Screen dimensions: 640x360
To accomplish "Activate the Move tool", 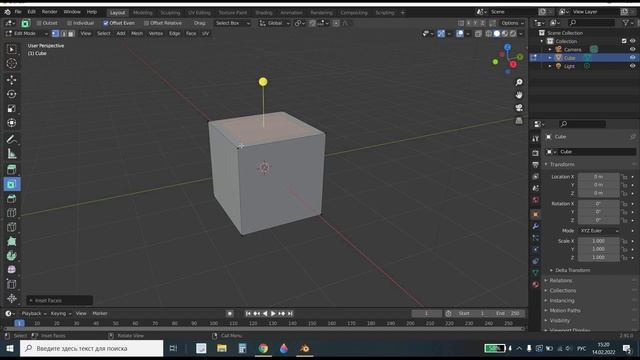I will pos(11,80).
